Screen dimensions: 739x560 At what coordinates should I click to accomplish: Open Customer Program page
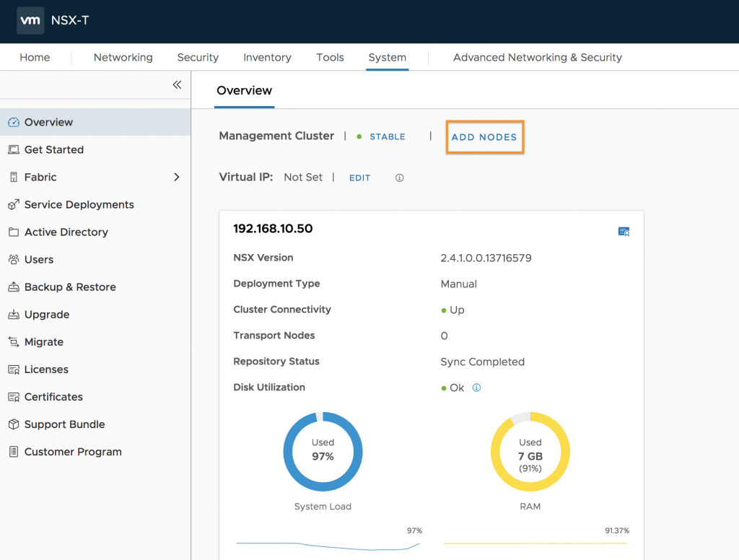pos(95,452)
